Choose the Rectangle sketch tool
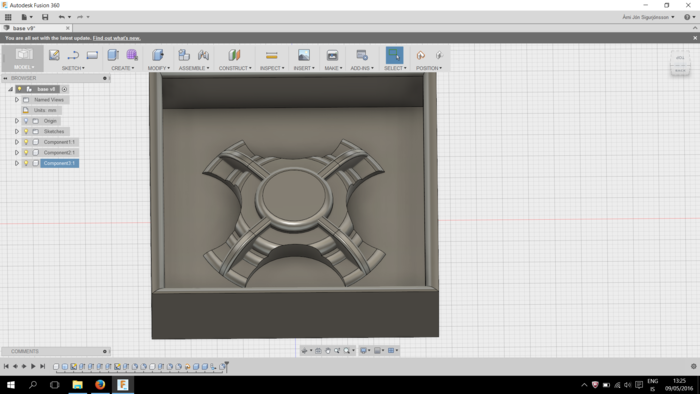The width and height of the screenshot is (700, 394). click(92, 55)
